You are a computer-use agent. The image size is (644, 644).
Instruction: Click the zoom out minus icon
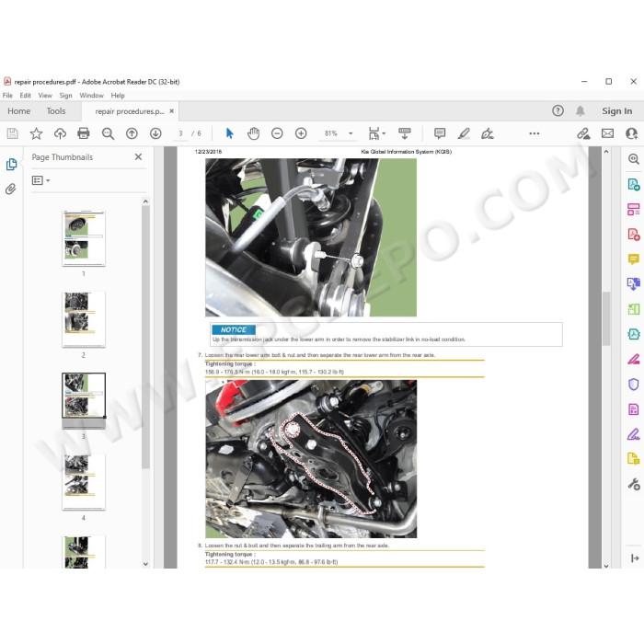(x=277, y=133)
